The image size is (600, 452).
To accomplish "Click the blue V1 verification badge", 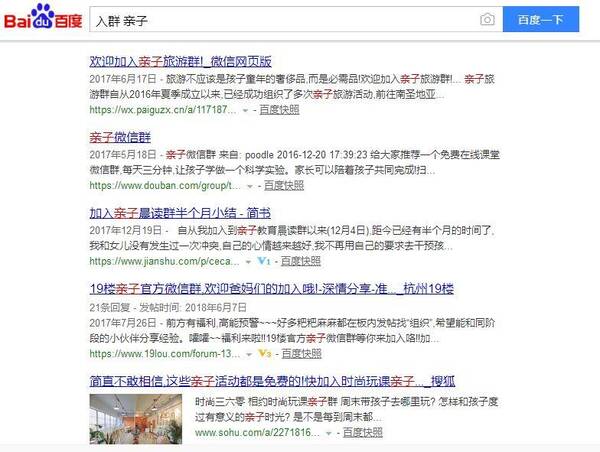I will (264, 261).
